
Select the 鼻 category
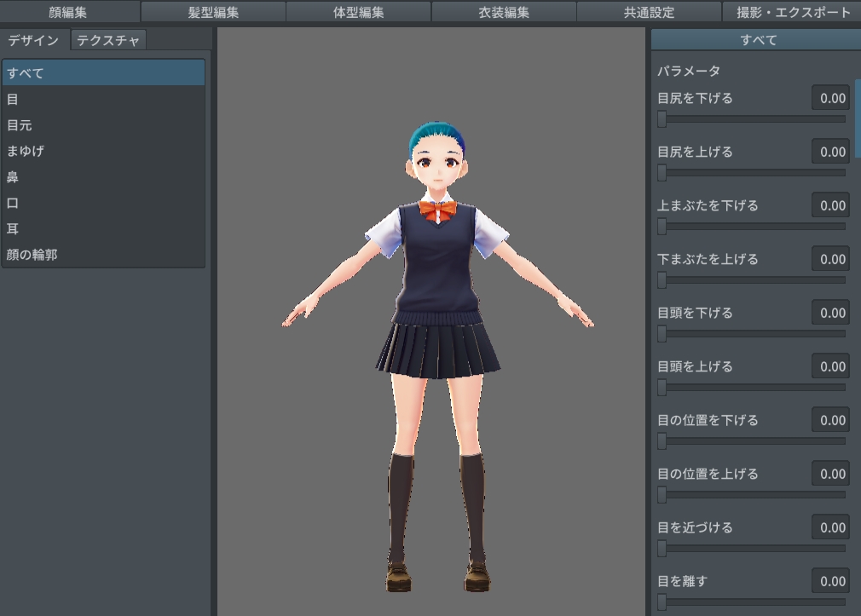coord(103,176)
